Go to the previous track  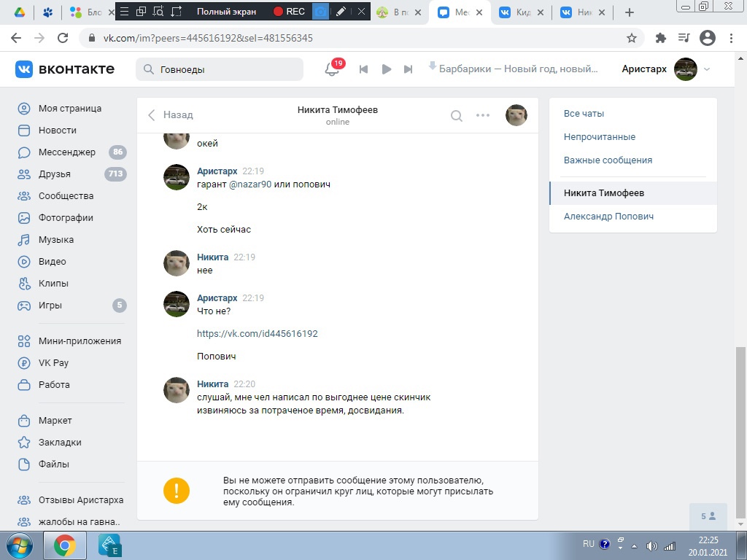click(x=363, y=69)
